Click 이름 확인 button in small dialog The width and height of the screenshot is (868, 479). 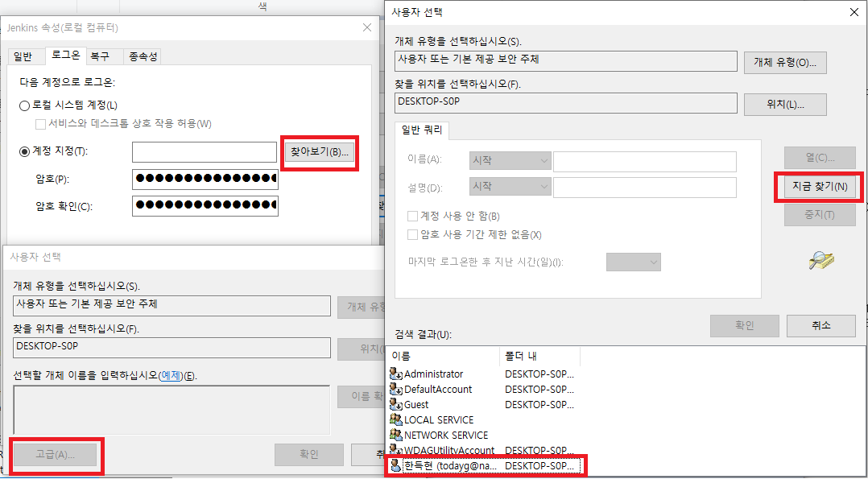362,397
